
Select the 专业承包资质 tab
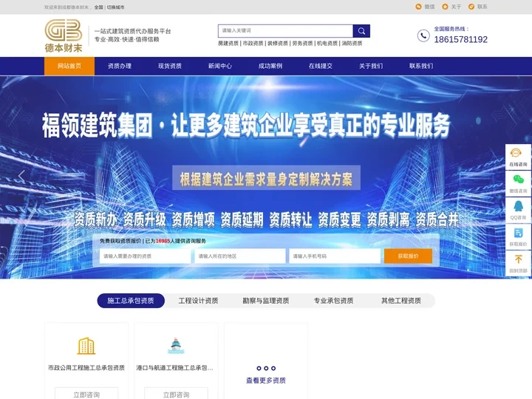tap(333, 301)
